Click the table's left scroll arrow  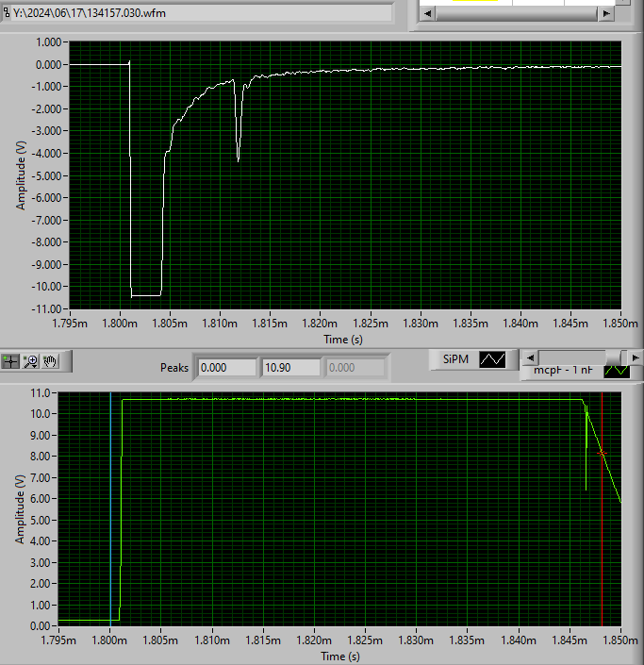(x=428, y=13)
